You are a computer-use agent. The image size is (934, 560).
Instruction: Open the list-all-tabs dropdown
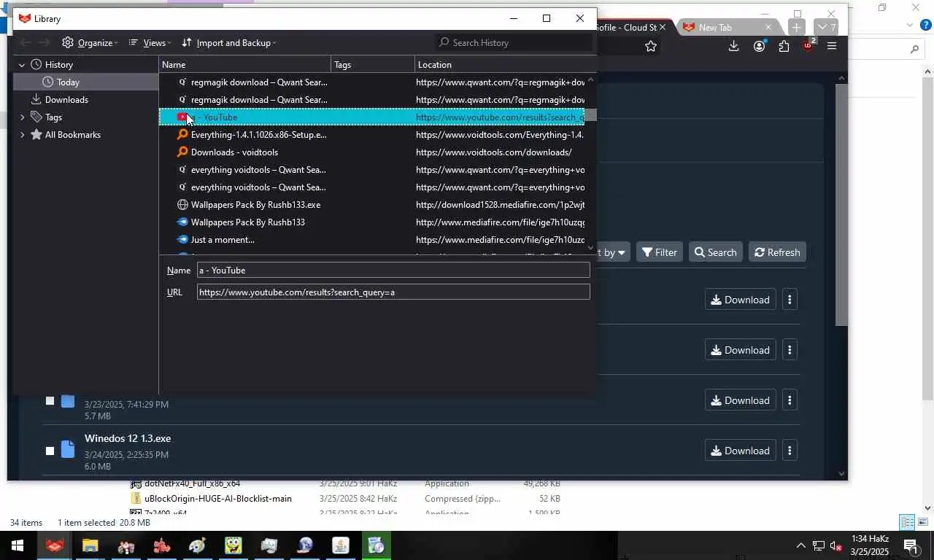click(x=826, y=27)
